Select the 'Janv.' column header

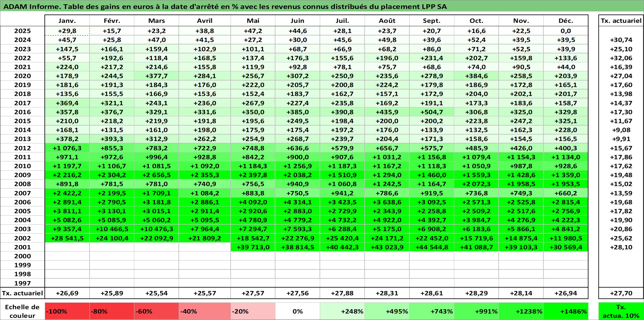pyautogui.click(x=67, y=21)
